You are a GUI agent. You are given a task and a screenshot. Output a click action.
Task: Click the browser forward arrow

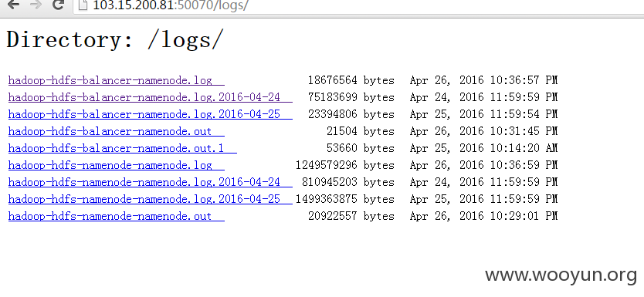pos(36,5)
